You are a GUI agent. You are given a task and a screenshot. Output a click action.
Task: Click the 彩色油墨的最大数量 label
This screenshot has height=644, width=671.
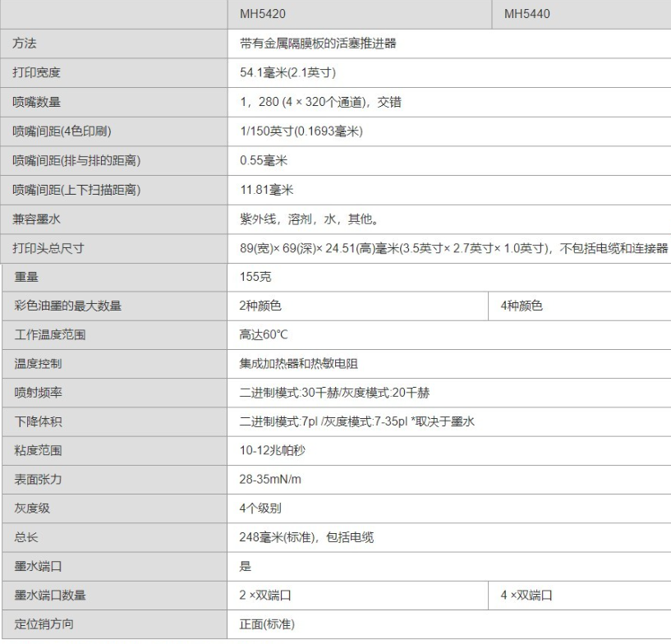point(67,306)
